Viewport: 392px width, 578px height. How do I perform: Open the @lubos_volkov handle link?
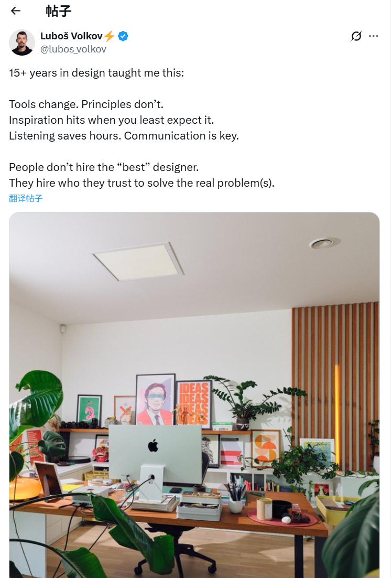click(73, 49)
